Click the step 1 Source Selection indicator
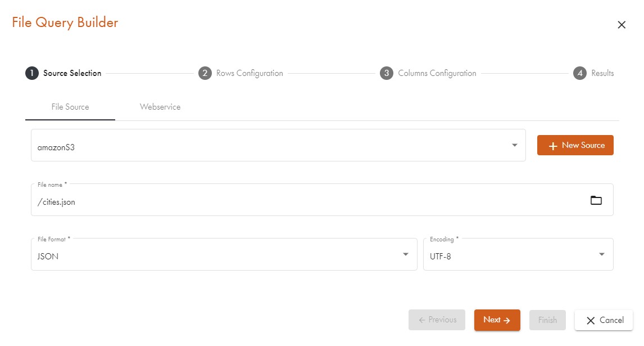 point(64,73)
